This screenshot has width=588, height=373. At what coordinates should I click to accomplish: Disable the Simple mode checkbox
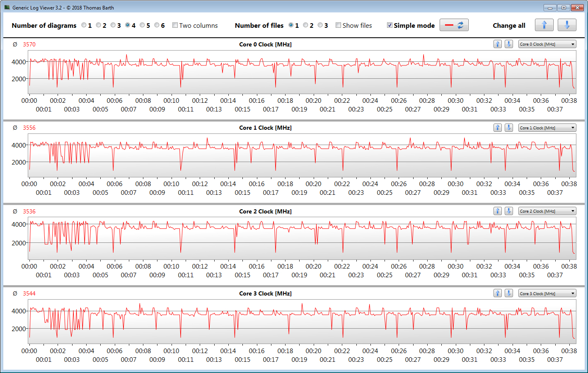(390, 25)
